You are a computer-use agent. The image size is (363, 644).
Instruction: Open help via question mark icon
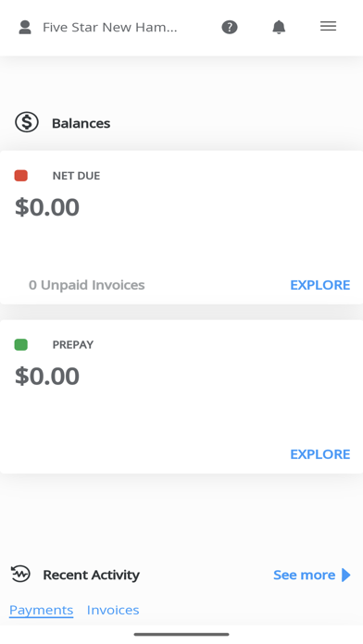230,27
